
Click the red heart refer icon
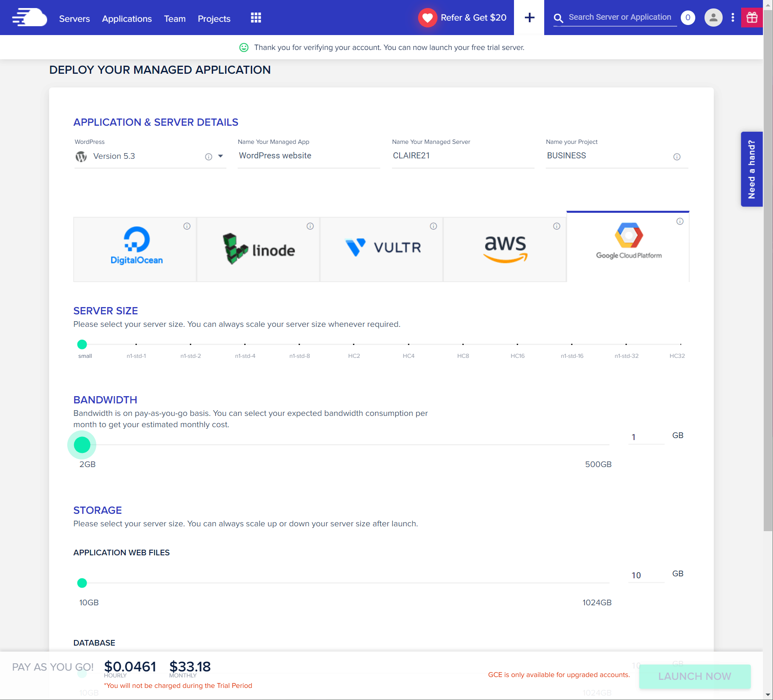427,18
